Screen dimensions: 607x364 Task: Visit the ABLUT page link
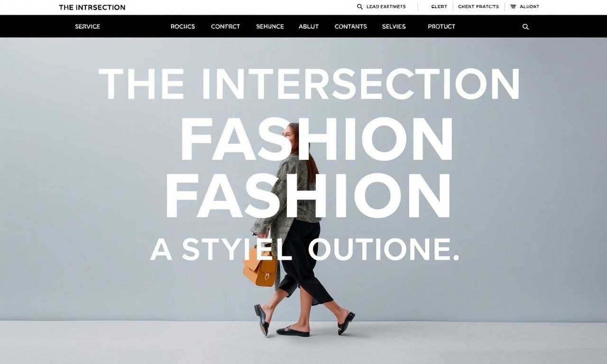click(309, 27)
